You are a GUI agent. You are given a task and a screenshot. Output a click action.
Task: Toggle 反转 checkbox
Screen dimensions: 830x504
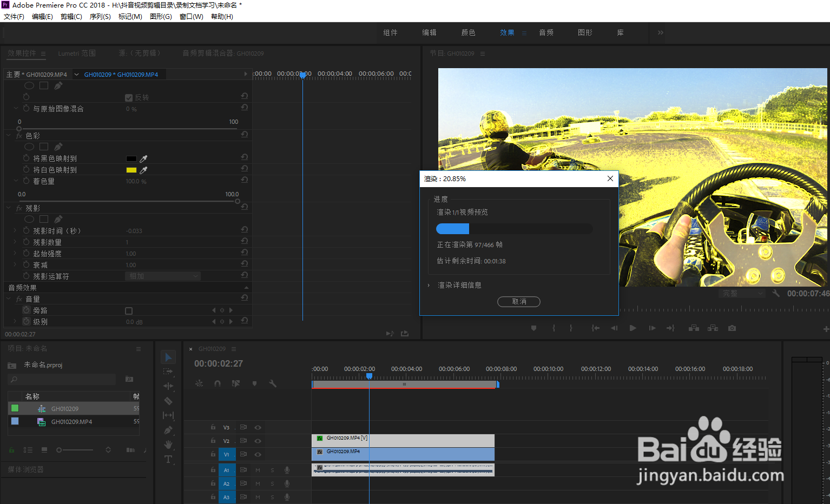coord(129,98)
